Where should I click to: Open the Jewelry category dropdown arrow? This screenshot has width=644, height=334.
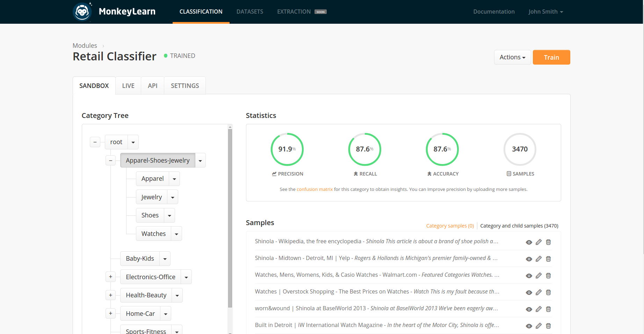pyautogui.click(x=173, y=197)
